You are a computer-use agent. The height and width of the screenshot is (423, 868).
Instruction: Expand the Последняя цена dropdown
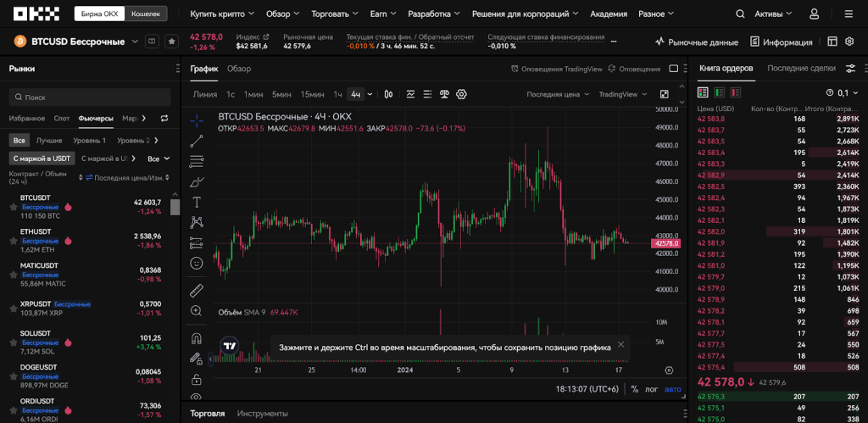(558, 94)
